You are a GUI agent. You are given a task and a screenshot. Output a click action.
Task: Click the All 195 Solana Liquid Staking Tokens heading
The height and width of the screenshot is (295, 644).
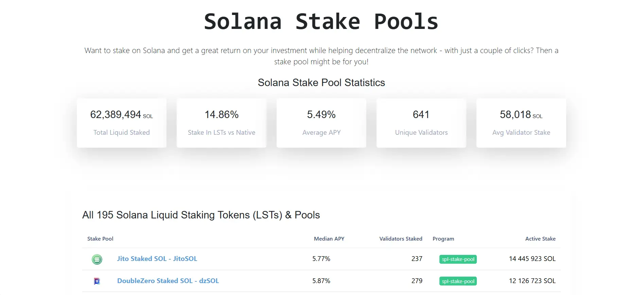tap(201, 215)
